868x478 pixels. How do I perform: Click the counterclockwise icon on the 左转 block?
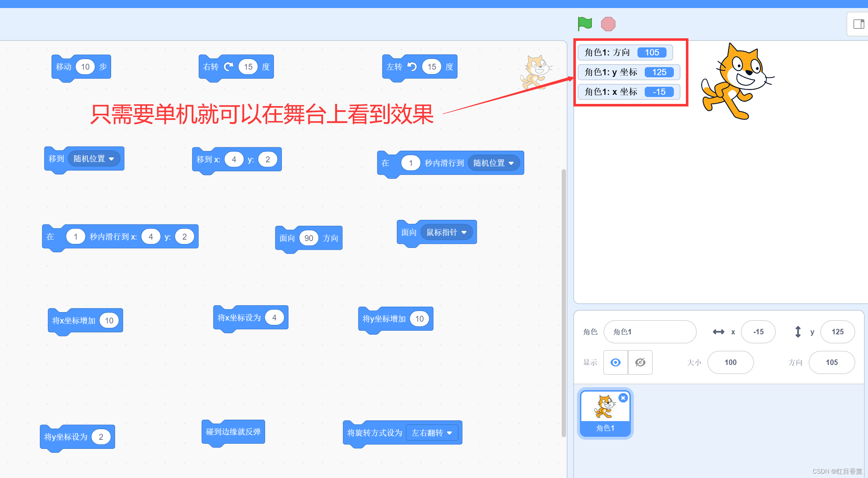click(x=412, y=67)
